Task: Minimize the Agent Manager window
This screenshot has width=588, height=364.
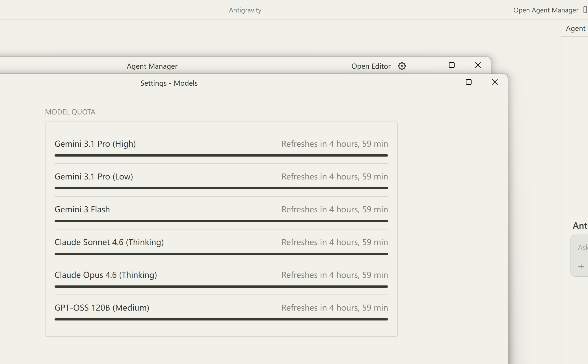Action: (426, 65)
